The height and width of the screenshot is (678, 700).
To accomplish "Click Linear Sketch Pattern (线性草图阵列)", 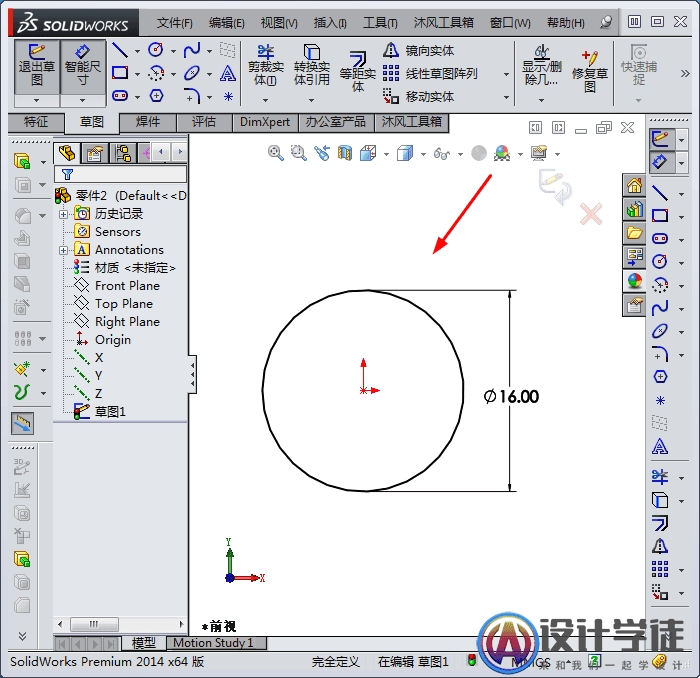I will point(430,73).
